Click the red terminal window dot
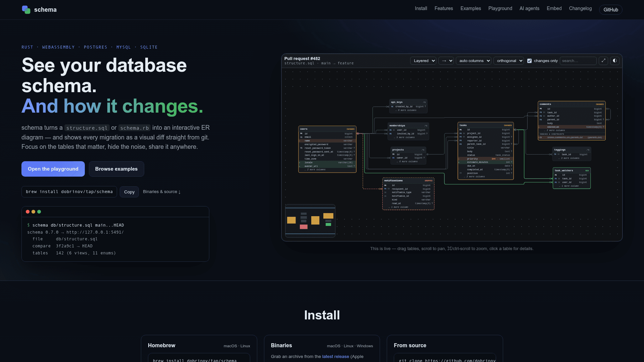The width and height of the screenshot is (644, 362). pos(28,212)
